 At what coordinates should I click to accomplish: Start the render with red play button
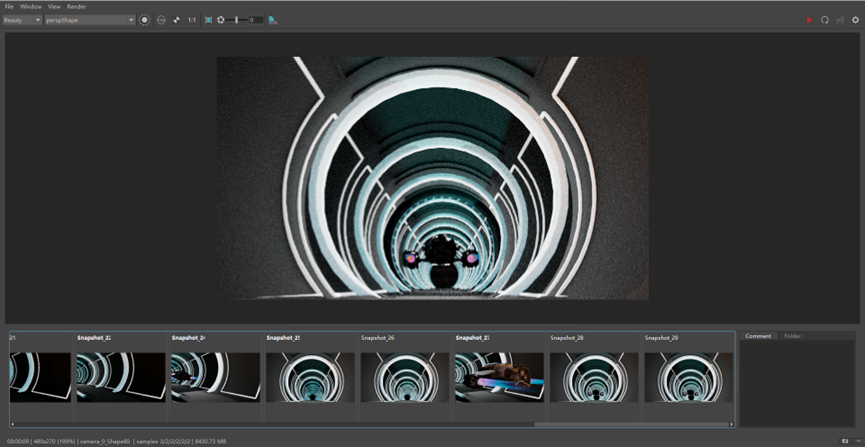point(809,20)
